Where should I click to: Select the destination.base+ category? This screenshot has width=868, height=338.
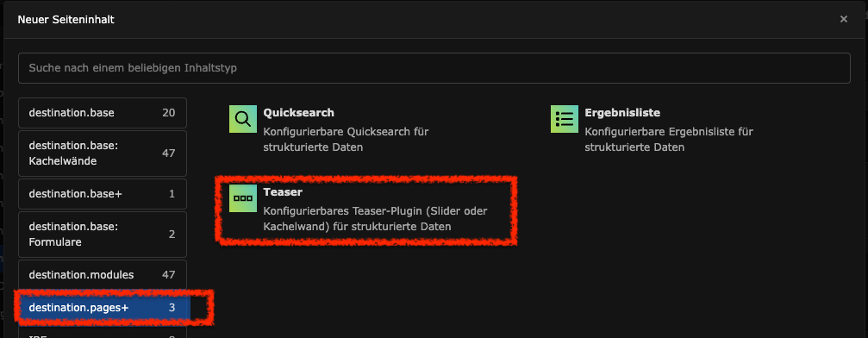(103, 194)
